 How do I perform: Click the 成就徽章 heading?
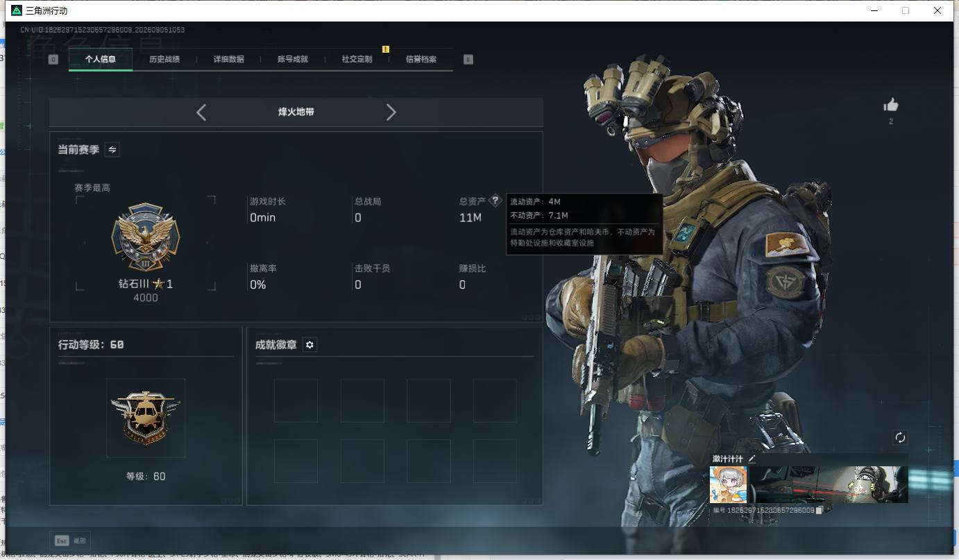coord(275,345)
